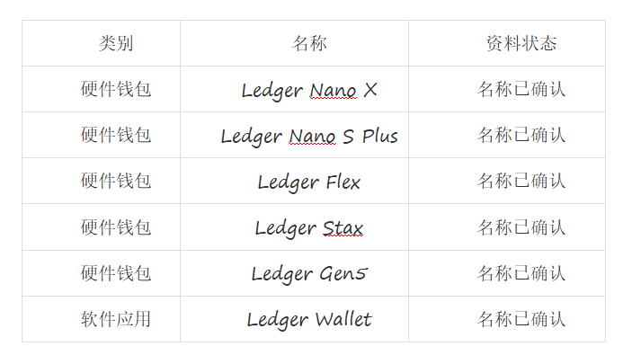Screen dimensions: 632x364
Task: Click 名称已确认 in the Ledger Flex row
Action: (521, 181)
